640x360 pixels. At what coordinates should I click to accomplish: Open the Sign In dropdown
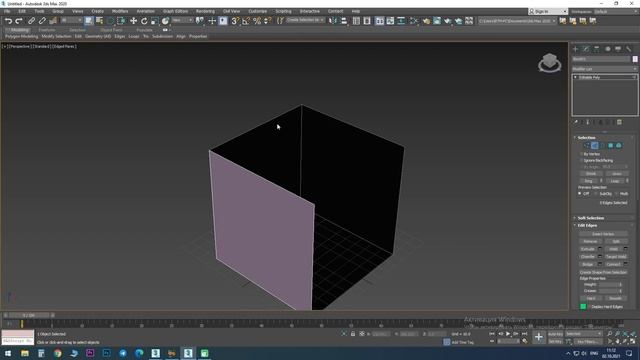548,11
